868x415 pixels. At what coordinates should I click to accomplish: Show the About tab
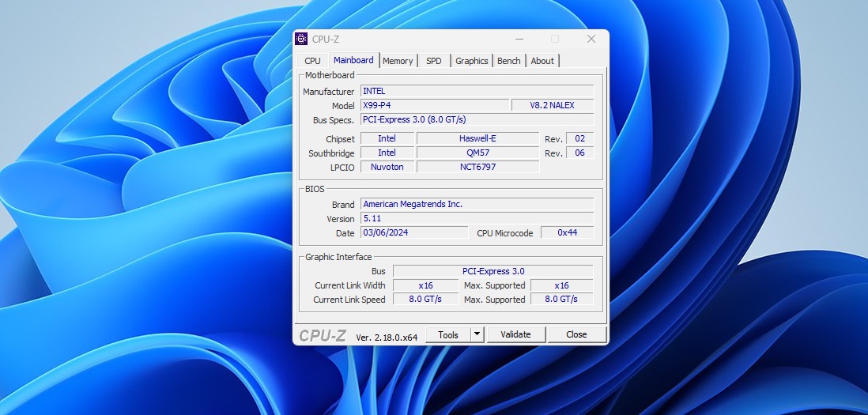point(542,61)
